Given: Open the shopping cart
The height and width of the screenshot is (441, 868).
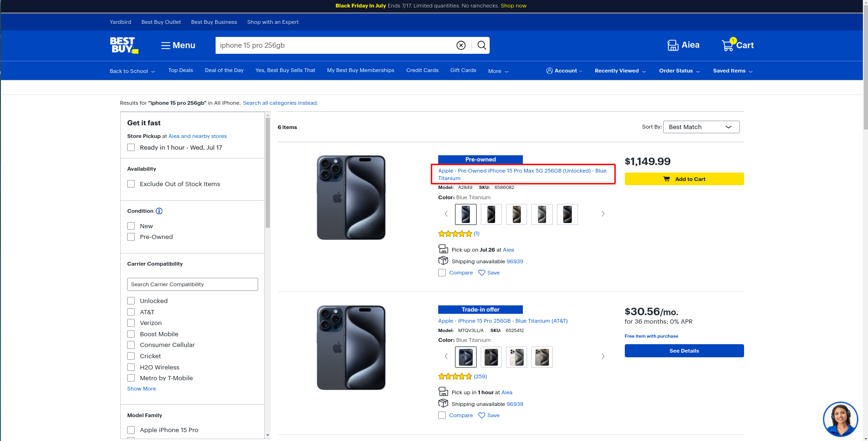Looking at the screenshot, I should click(738, 45).
